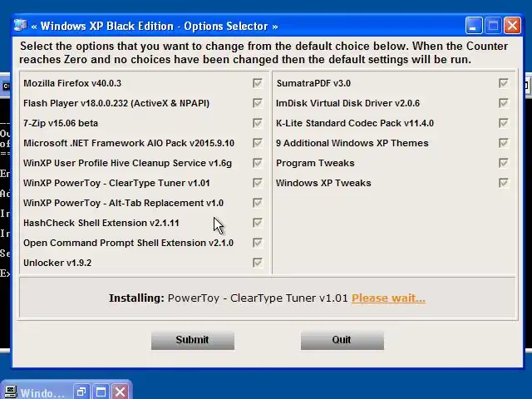
Task: Click the Windows XP Tweaks label
Action: tap(323, 183)
